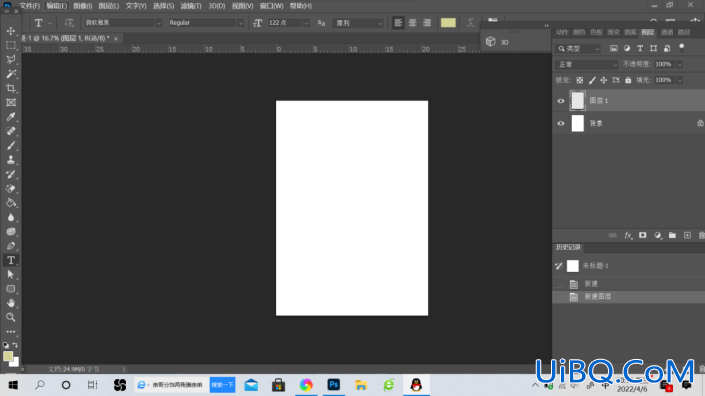Screen dimensions: 705x396
Task: Open the Edit Toolbar three-dots menu
Action: click(11, 332)
